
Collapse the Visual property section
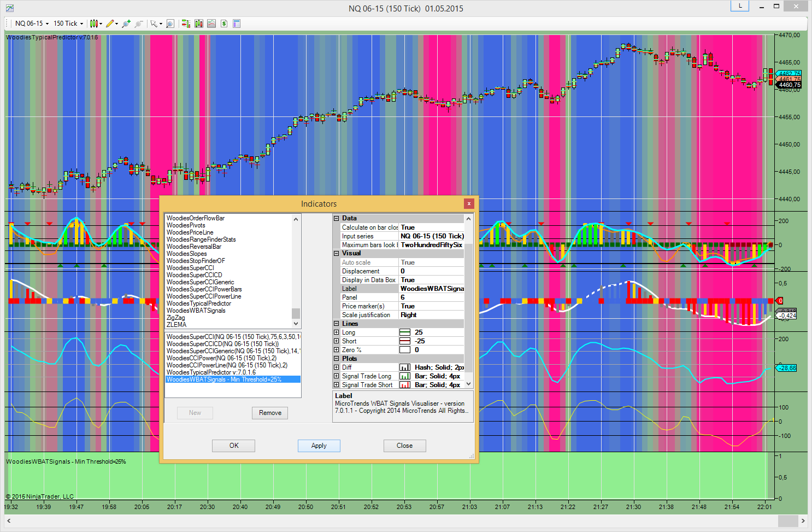337,254
